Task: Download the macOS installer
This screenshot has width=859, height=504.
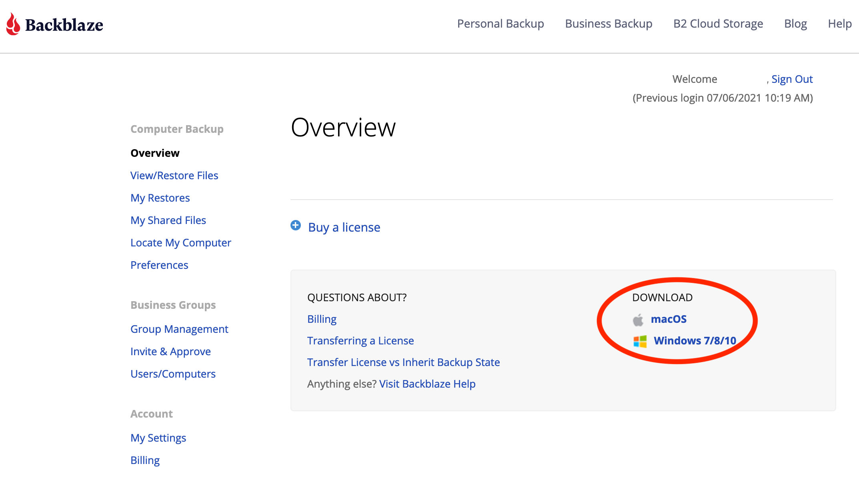Action: [669, 319]
